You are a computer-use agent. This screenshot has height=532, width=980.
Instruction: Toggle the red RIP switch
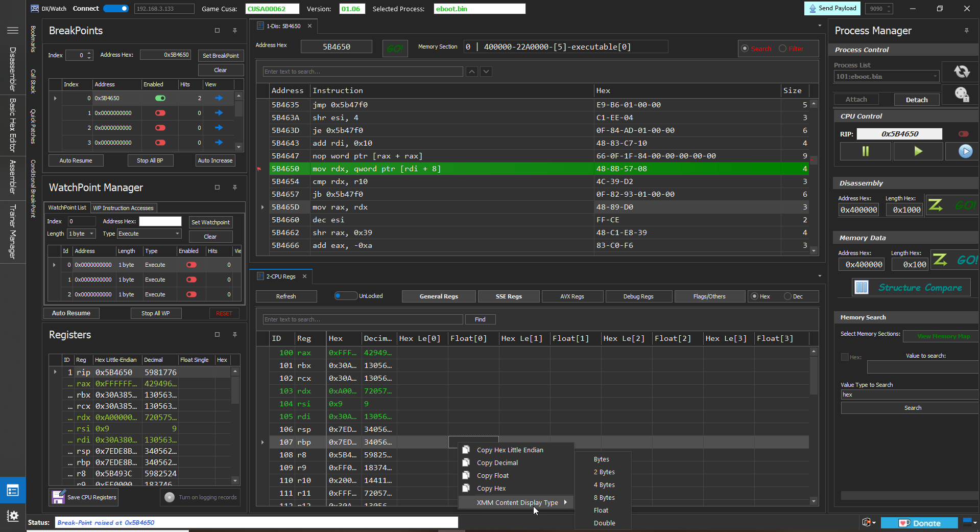[964, 134]
